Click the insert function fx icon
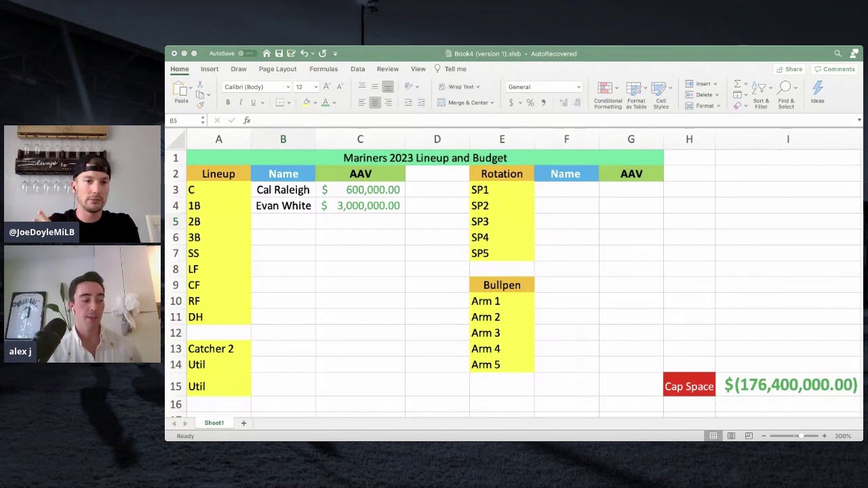 point(247,121)
